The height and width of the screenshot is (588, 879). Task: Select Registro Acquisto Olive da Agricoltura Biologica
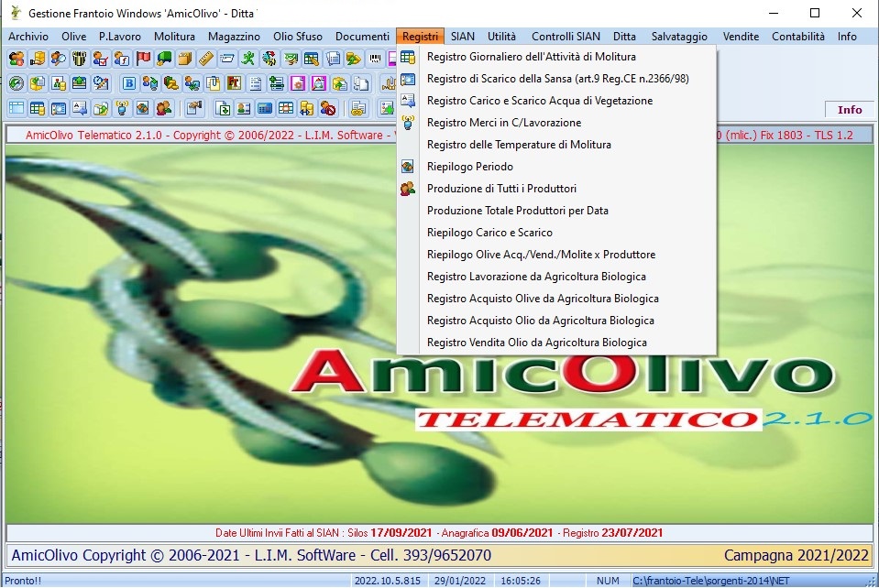[556, 299]
